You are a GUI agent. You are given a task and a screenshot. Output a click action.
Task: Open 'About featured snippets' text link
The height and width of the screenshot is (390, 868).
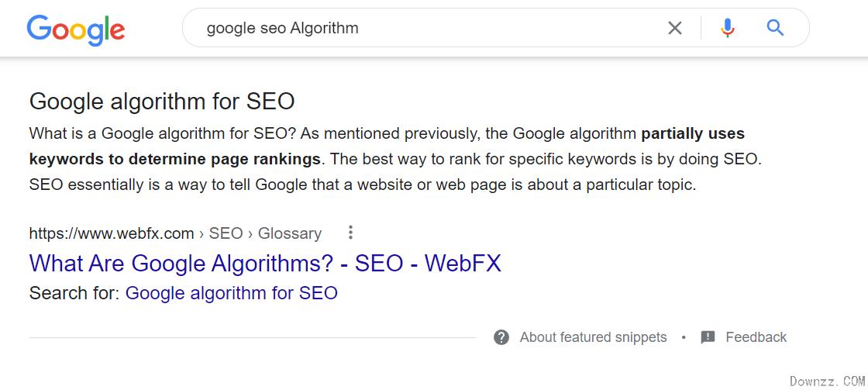(x=594, y=337)
